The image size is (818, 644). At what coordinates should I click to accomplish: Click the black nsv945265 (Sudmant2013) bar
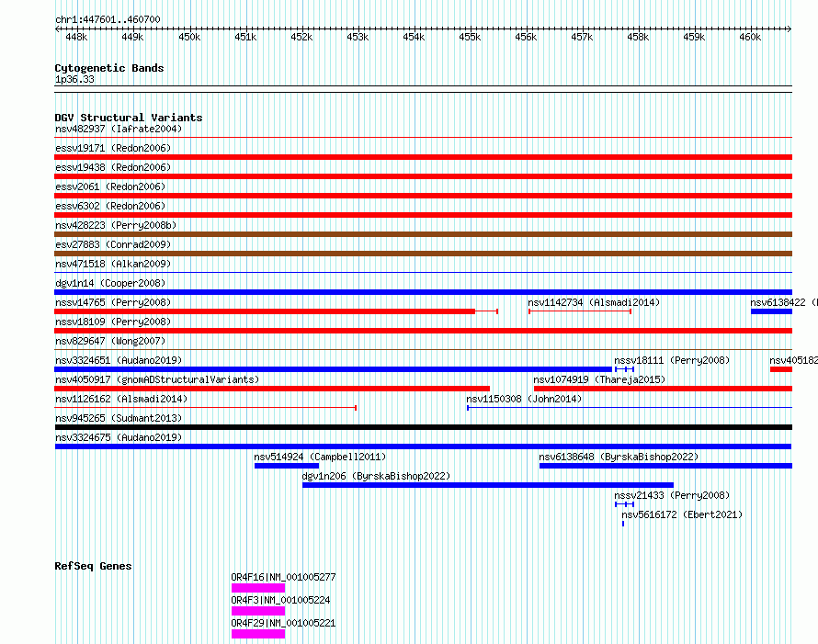(x=423, y=427)
